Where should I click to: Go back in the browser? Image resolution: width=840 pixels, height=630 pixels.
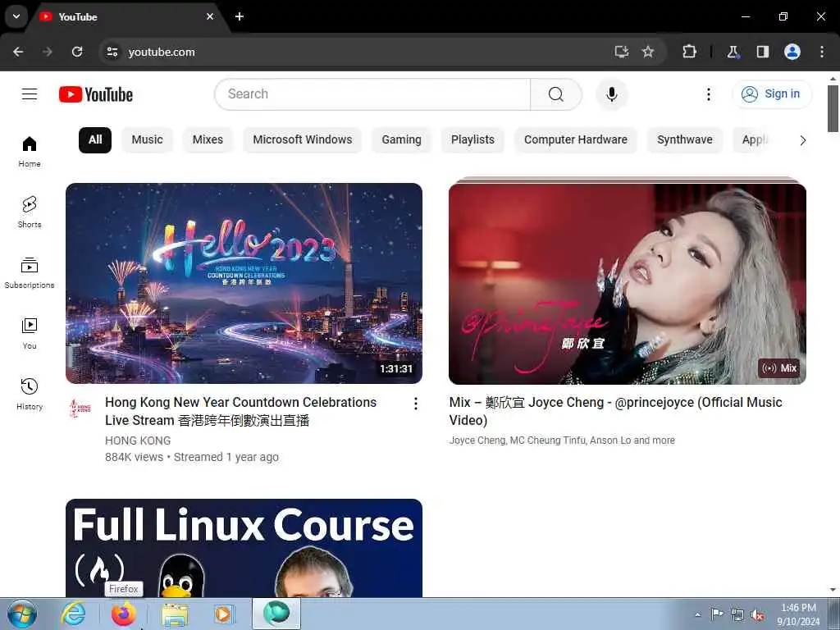coord(18,52)
